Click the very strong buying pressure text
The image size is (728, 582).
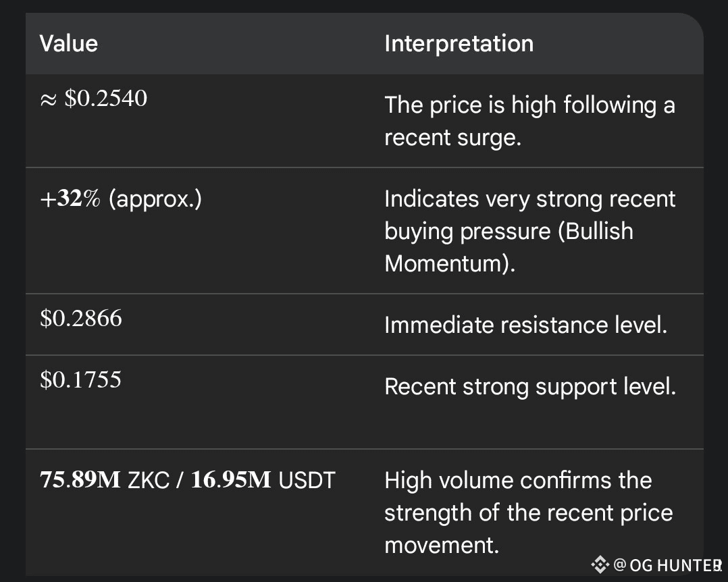coord(529,215)
